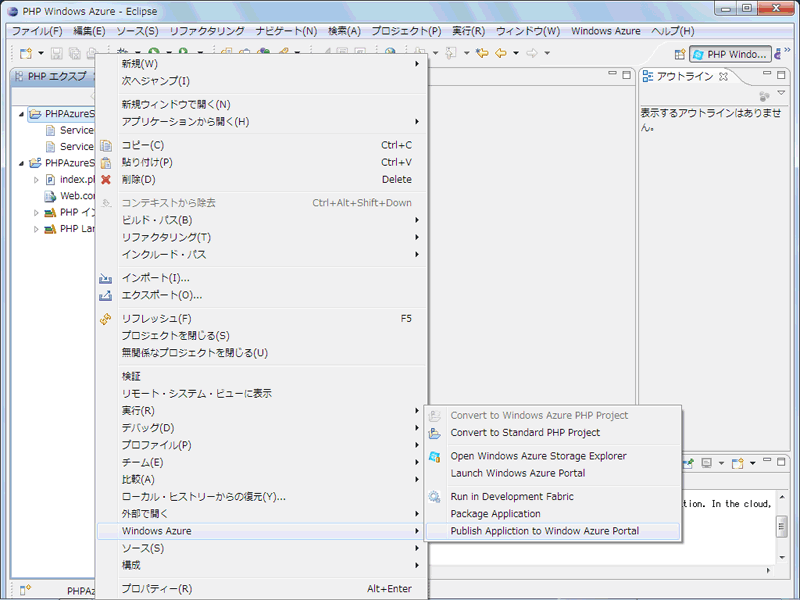Open the Windows Azure menu in menu bar
The image size is (800, 600).
606,31
